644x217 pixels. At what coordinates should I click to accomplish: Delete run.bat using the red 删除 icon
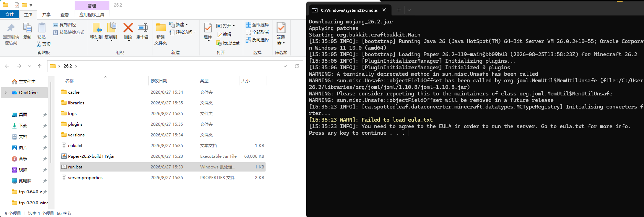pyautogui.click(x=128, y=28)
